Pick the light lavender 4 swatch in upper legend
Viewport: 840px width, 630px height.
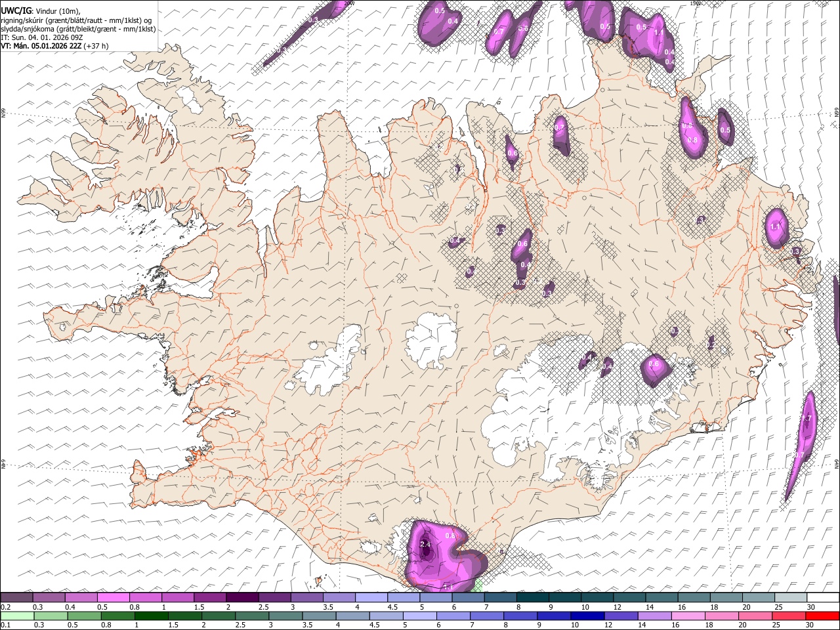371,598
